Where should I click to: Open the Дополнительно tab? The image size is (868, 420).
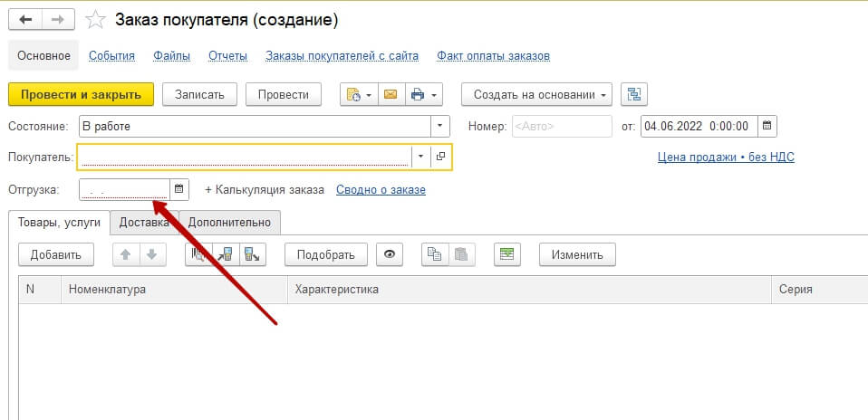229,222
